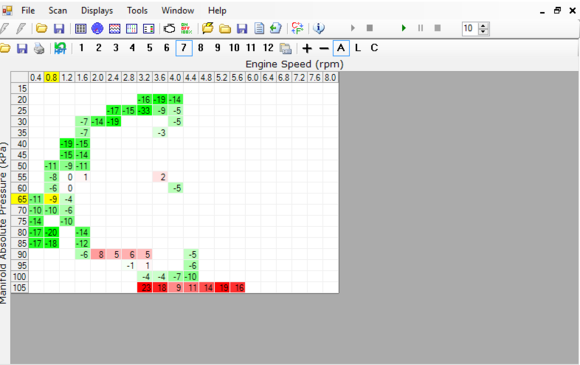The width and height of the screenshot is (580, 365).
Task: Select the red cell showing 16
Action: click(x=237, y=287)
